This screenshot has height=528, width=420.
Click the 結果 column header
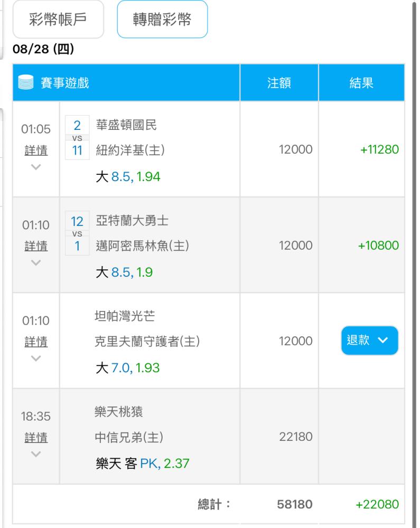tap(361, 82)
